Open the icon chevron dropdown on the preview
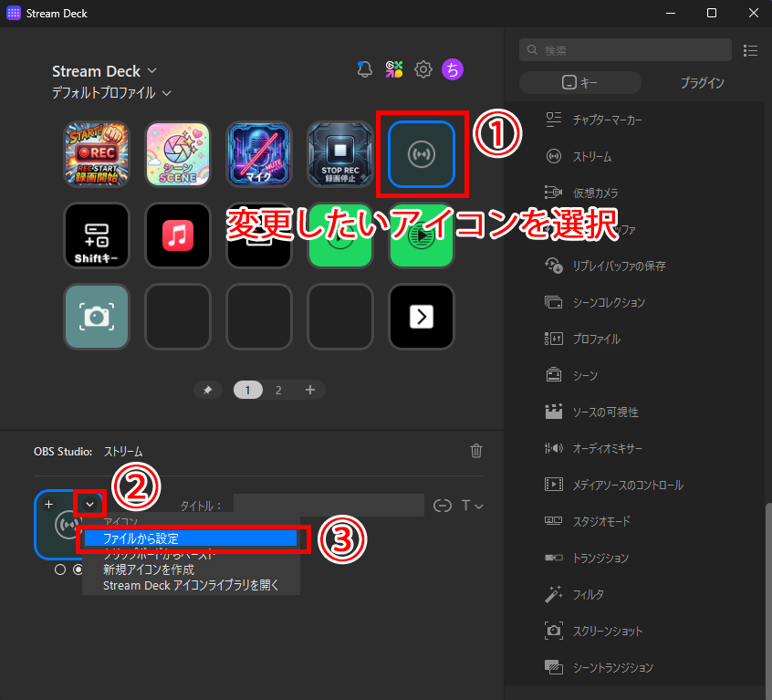 89,504
